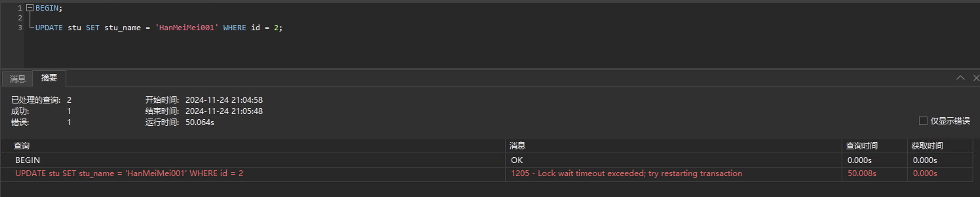Screen dimensions: 980x197
Task: Click the 查询 column header
Action: click(x=22, y=146)
